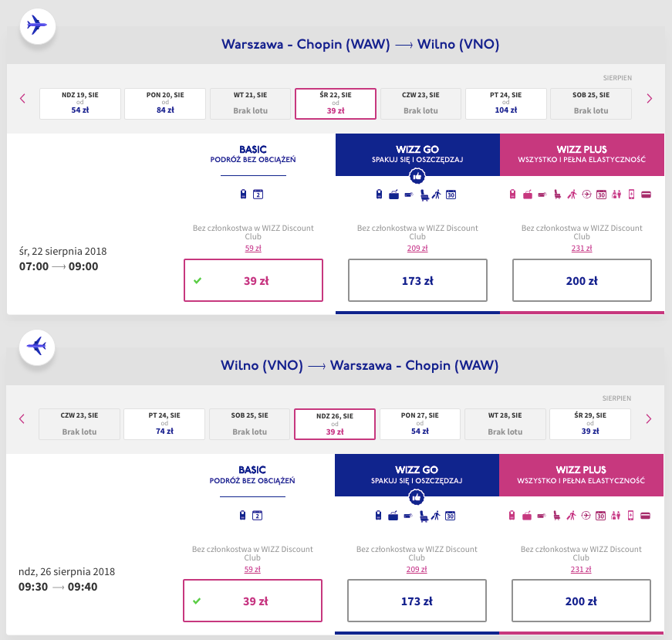The image size is (672, 640).
Task: Click the seat icon under outbound WIZZ PLUS
Action: [557, 195]
